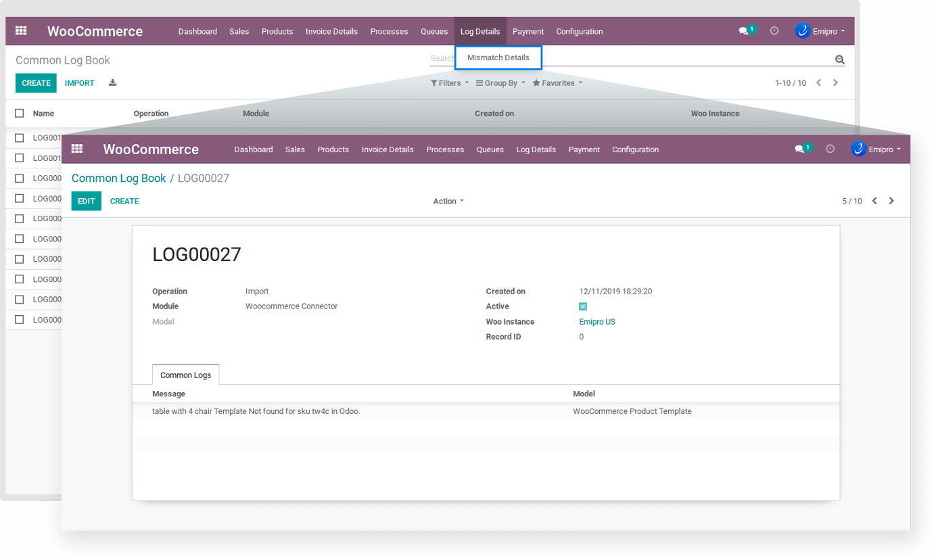Select Mismatch Details menu entry
The image size is (936, 560).
click(x=498, y=57)
